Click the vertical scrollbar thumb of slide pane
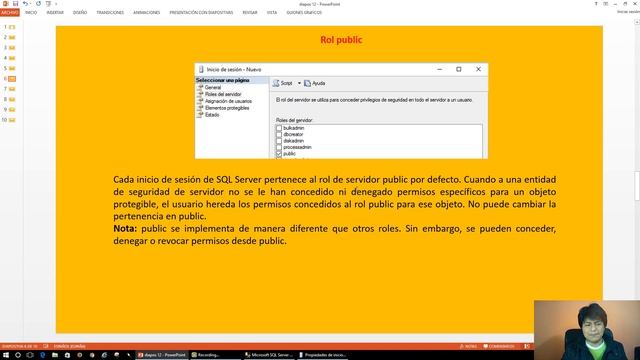 (x=637, y=186)
